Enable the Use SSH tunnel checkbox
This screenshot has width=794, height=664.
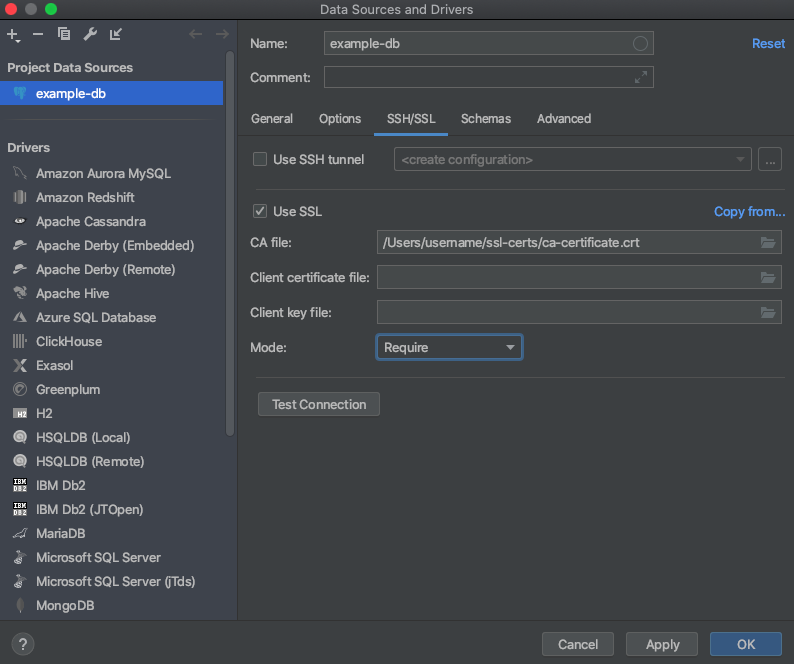(x=260, y=160)
